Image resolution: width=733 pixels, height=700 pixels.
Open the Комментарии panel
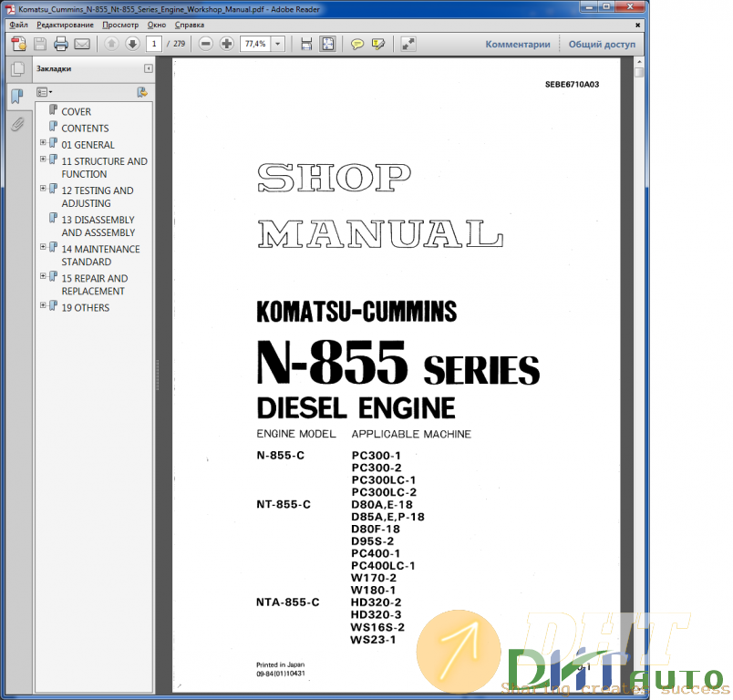coord(518,45)
